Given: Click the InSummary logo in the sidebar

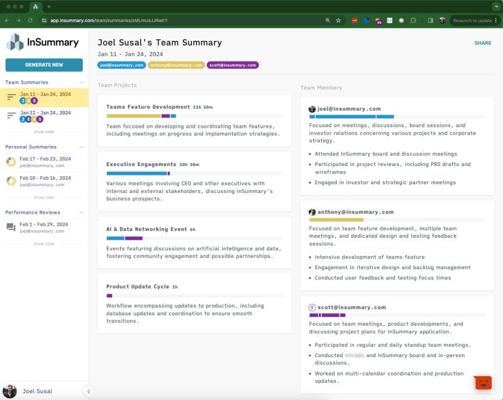Looking at the screenshot, I should click(43, 42).
